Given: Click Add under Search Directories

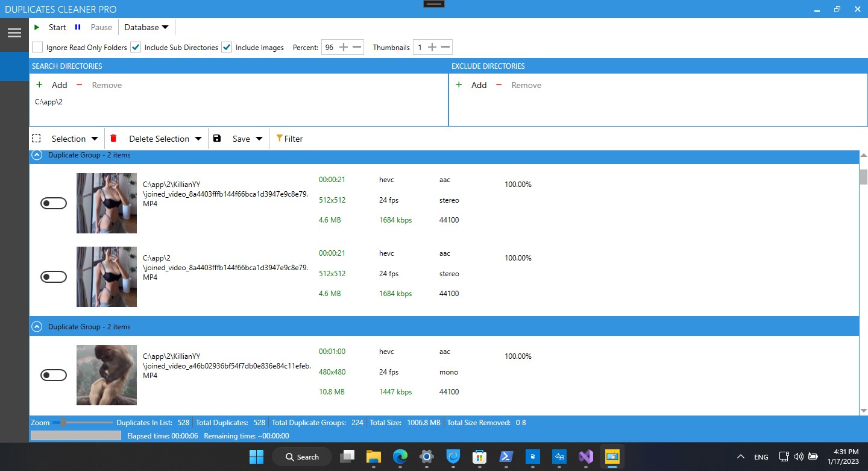Looking at the screenshot, I should click(x=60, y=85).
